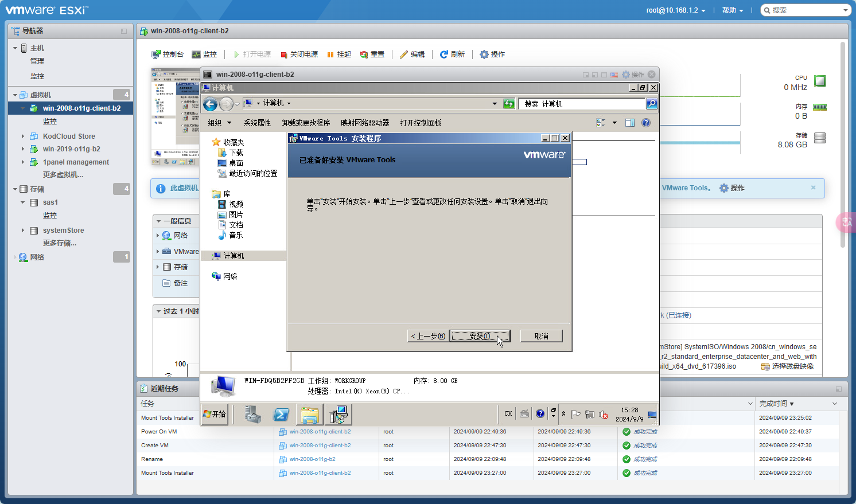
Task: Expand the KodCloud Store VM node
Action: (23, 136)
